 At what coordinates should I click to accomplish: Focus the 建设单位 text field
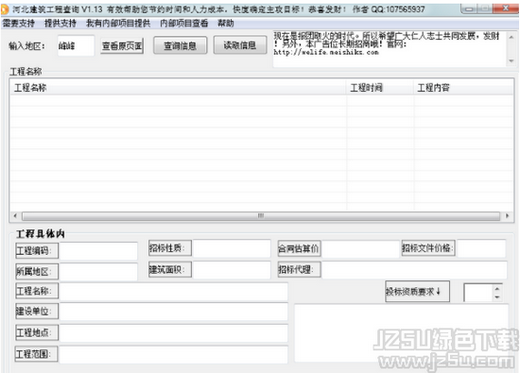174,312
